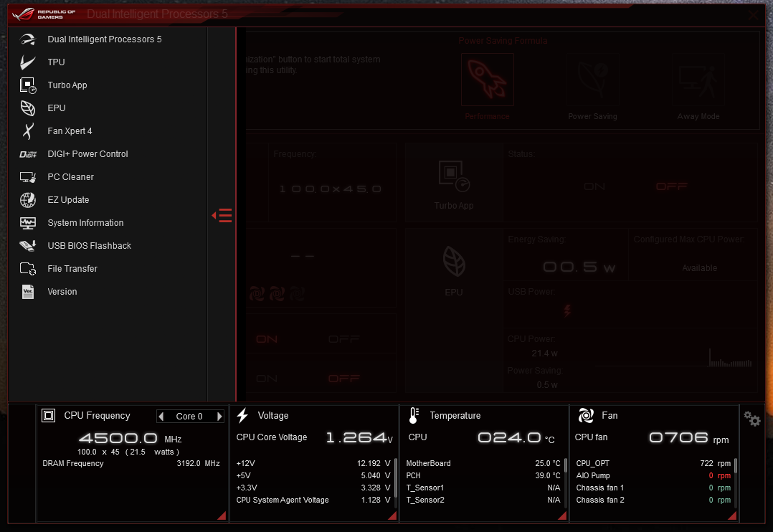Click the ROG logo in title bar
Screen dimensions: 773x532
23,14
